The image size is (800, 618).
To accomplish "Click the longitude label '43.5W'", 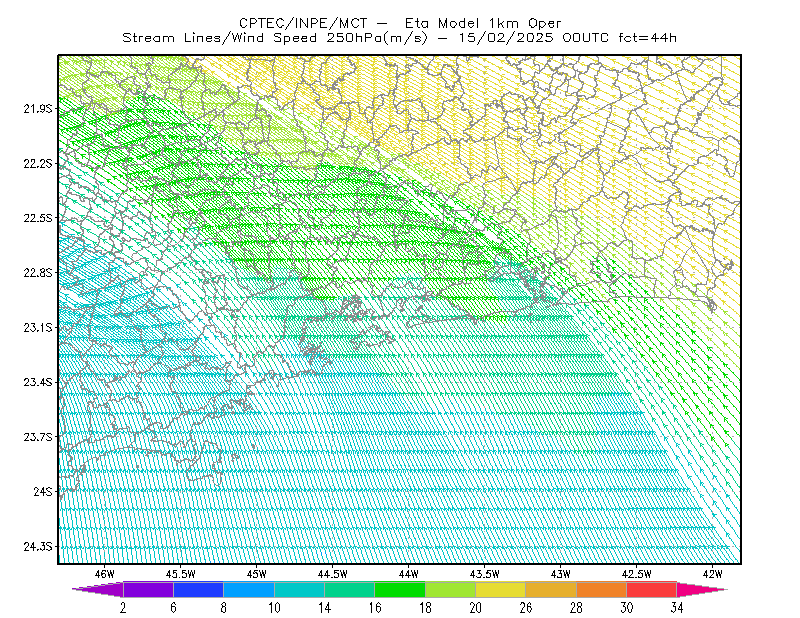I will click(484, 574).
